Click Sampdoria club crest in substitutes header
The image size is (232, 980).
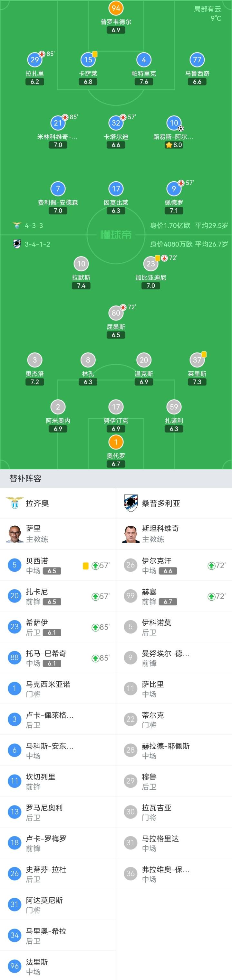click(x=131, y=503)
